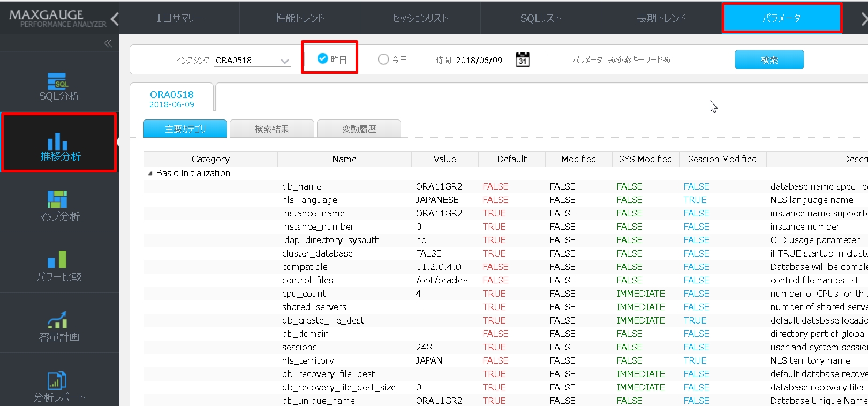Screen dimensions: 868x406
Task: Select the instance_name parameter name
Action: click(x=313, y=213)
